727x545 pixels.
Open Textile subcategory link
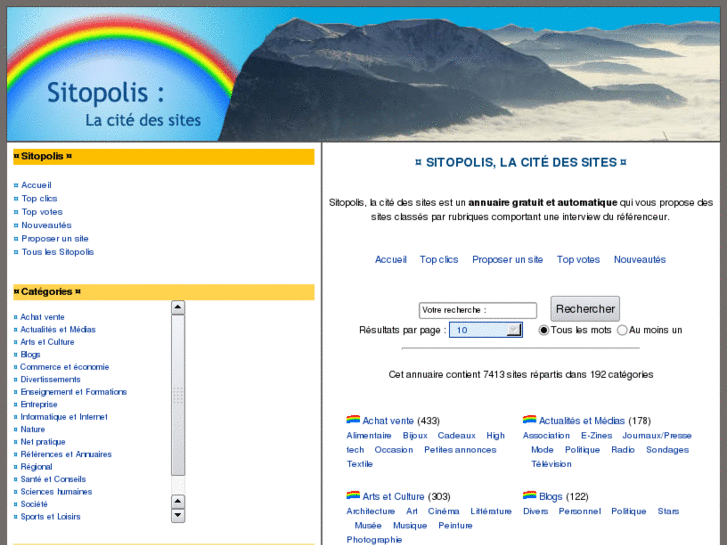click(x=359, y=464)
